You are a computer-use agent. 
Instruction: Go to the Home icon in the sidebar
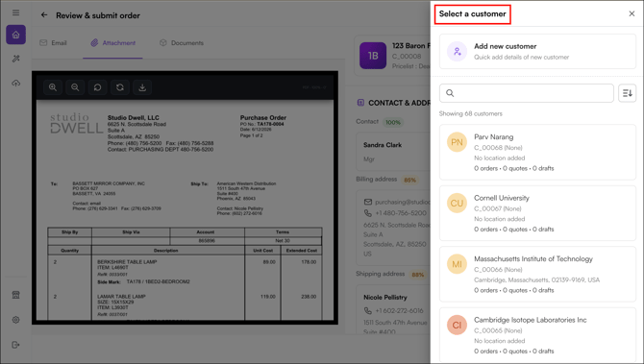(15, 35)
